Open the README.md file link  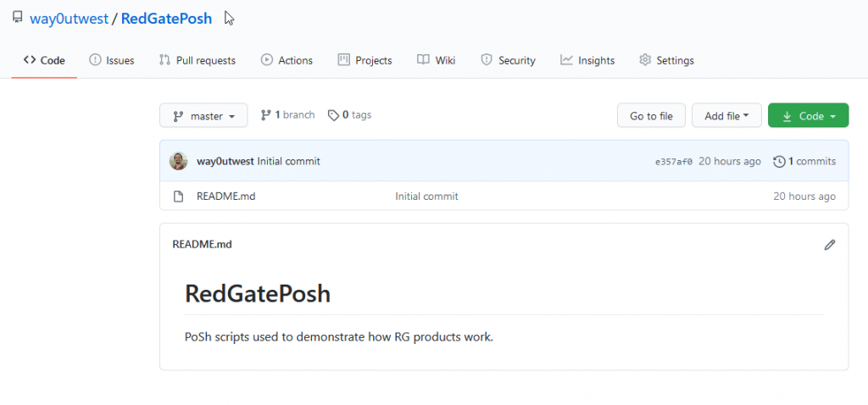[x=225, y=197]
